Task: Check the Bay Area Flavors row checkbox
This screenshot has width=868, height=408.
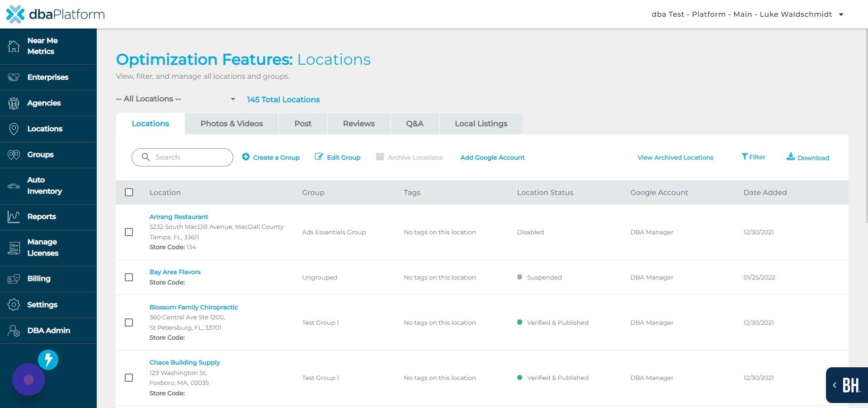Action: 129,277
